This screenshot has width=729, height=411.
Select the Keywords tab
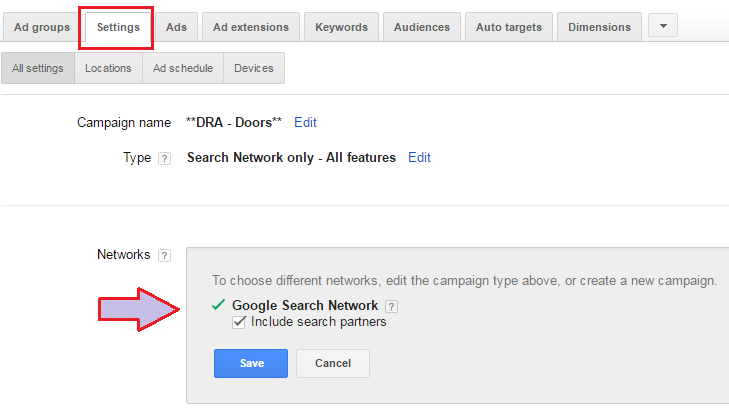pos(341,27)
